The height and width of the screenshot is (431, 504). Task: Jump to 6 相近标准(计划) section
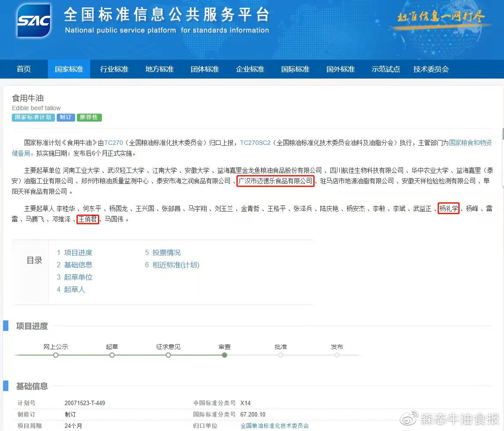coord(172,265)
